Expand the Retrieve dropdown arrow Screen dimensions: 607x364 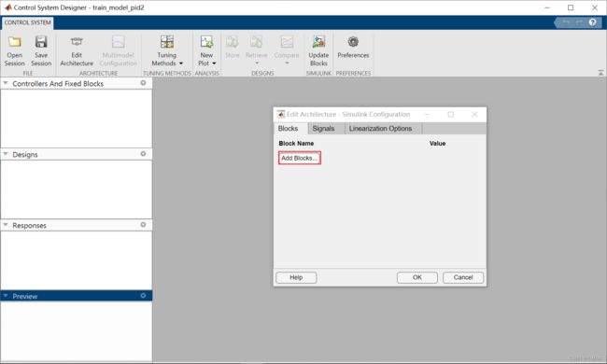pyautogui.click(x=257, y=63)
